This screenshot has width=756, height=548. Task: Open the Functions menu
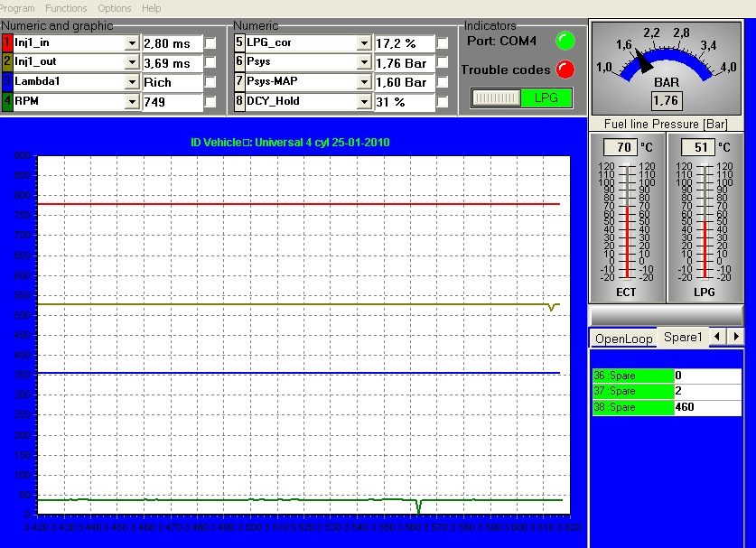click(66, 8)
